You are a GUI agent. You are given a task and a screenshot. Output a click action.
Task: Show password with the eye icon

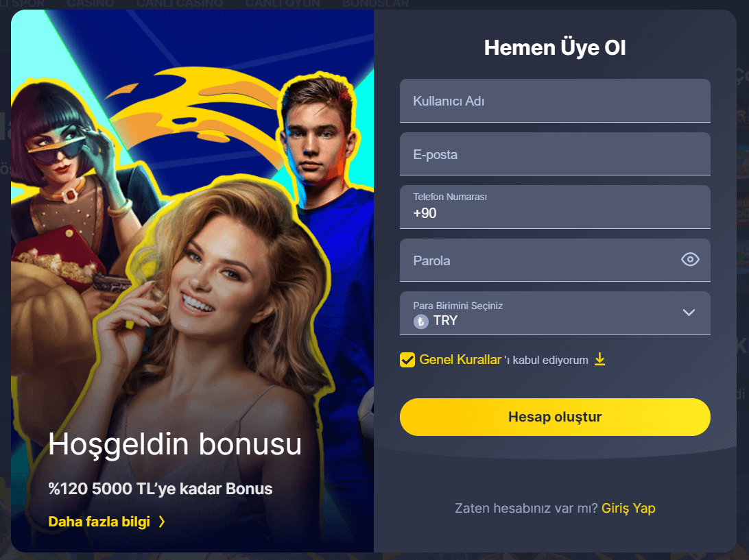[x=690, y=259]
